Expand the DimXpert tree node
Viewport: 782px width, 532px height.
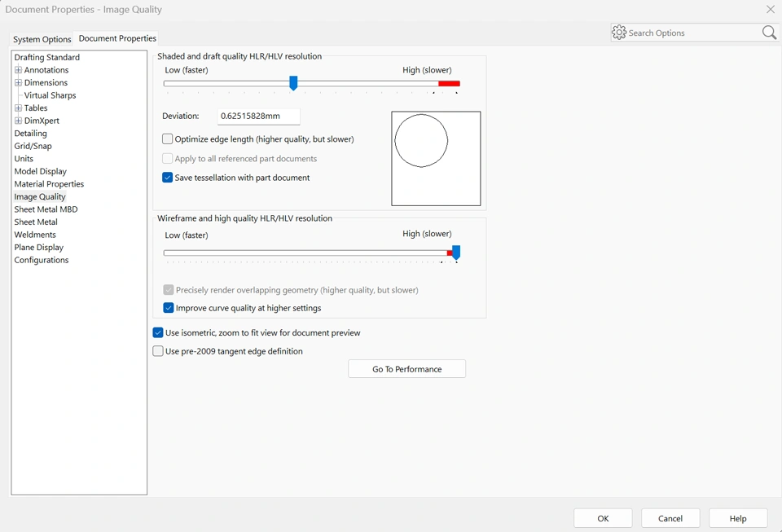tap(19, 120)
